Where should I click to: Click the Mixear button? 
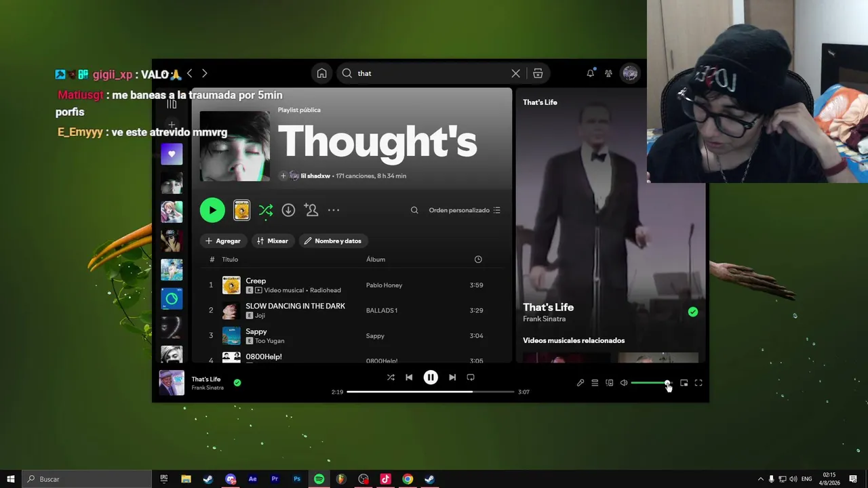point(273,241)
